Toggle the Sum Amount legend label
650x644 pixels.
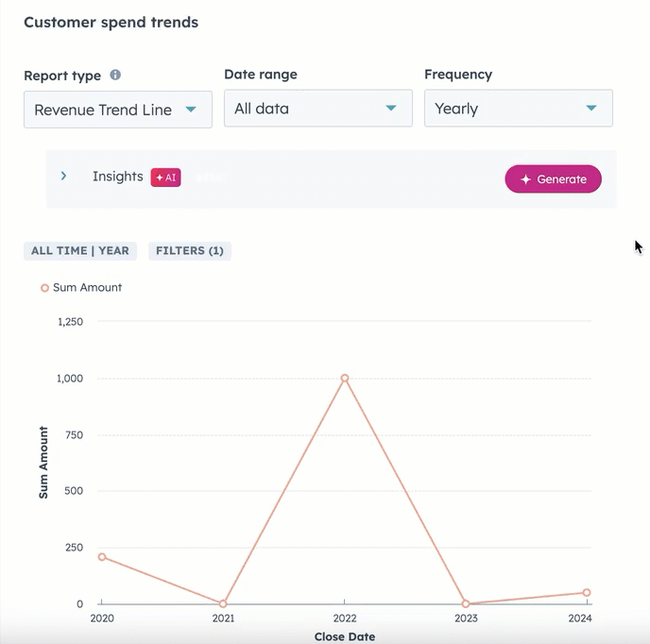point(87,288)
